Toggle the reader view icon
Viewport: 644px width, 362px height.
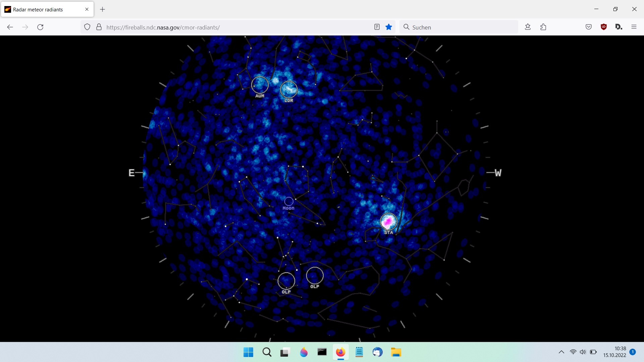(x=377, y=27)
